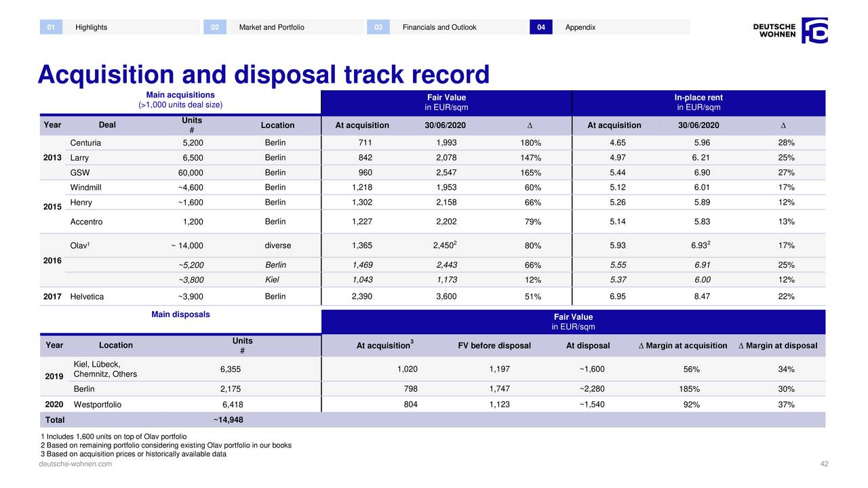The image size is (868, 488).
Task: Select the 'Centuria' deal name
Action: point(85,143)
